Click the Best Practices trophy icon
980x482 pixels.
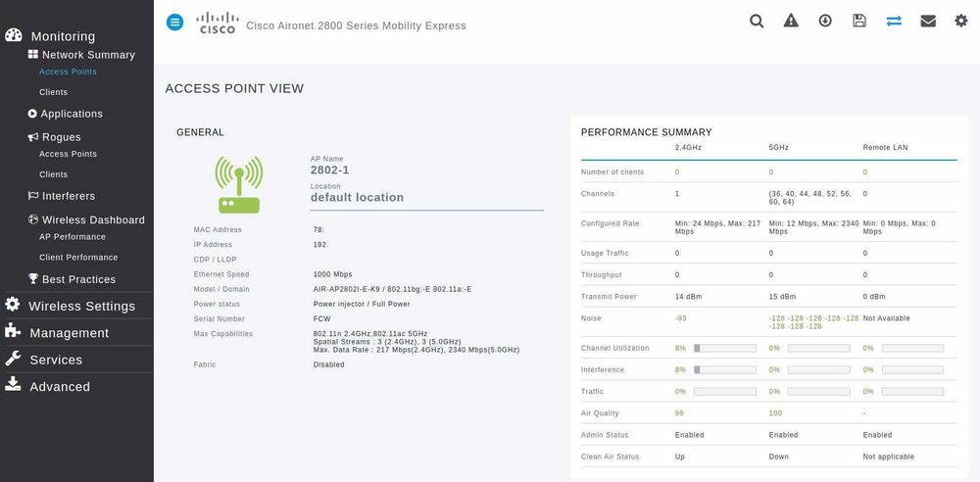[33, 279]
